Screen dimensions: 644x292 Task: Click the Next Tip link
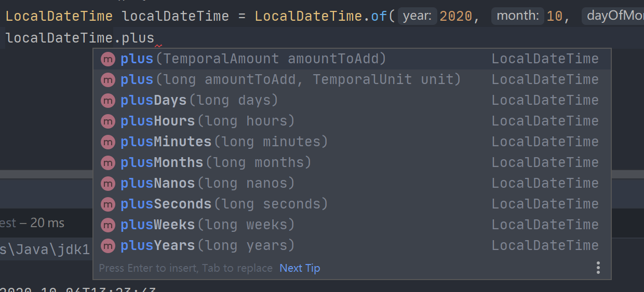300,268
